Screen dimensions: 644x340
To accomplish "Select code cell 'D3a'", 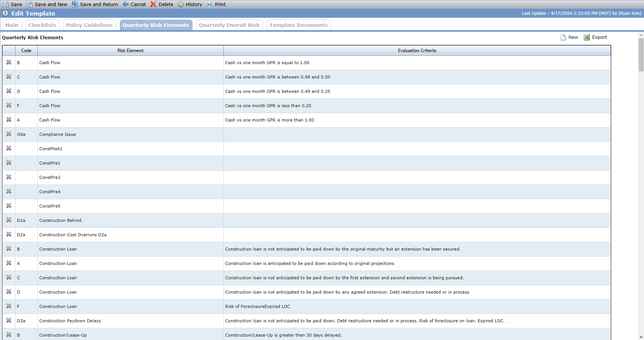I will click(x=26, y=321).
